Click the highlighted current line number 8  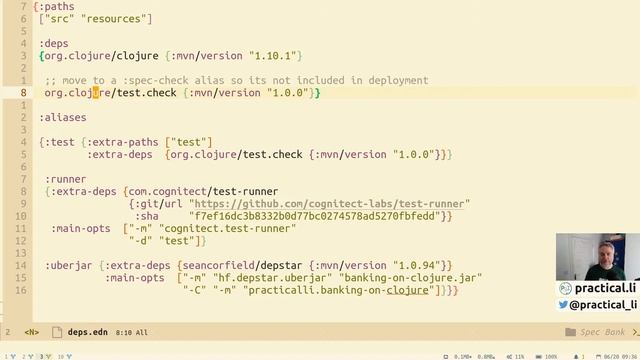[23, 93]
